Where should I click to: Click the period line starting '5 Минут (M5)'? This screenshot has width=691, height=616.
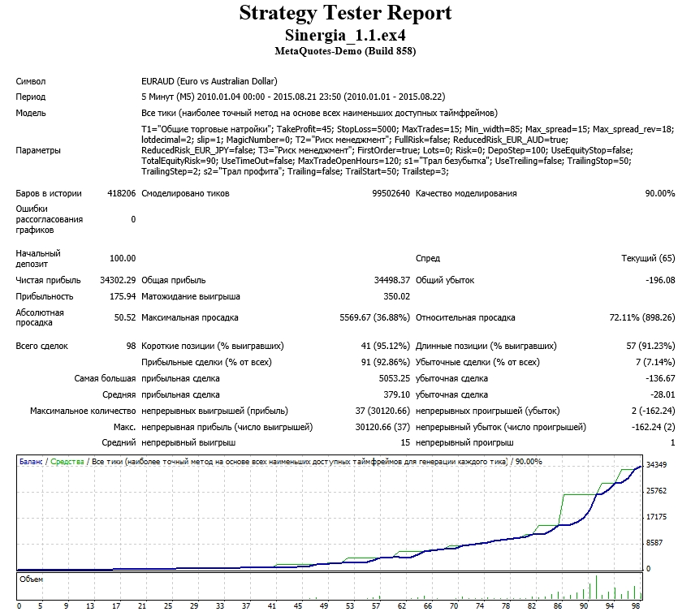(x=293, y=97)
